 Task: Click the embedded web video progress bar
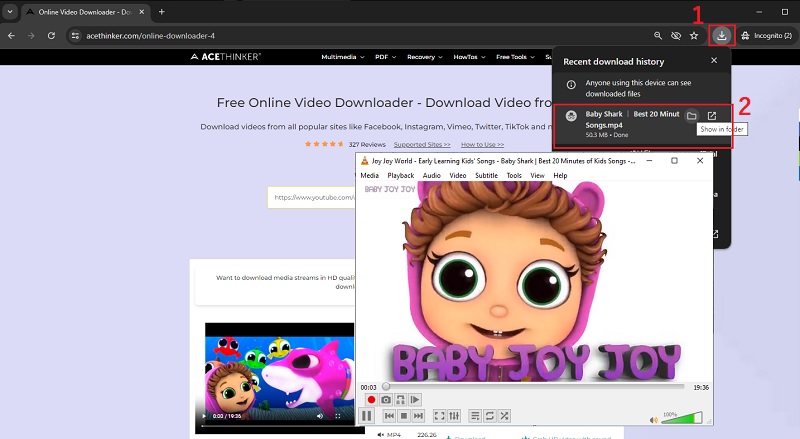pyautogui.click(x=278, y=425)
